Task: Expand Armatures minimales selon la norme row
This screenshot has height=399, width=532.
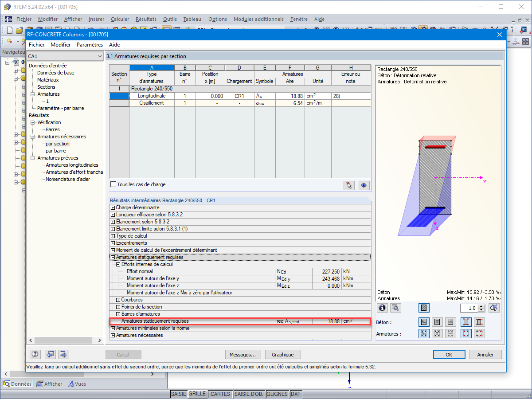Action: coord(113,328)
